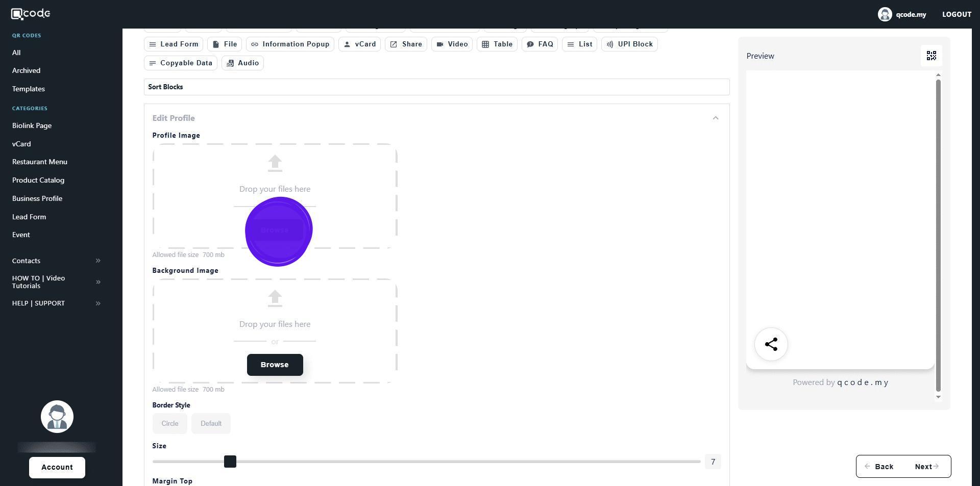Screen dimensions: 980x486
Task: Go Back to previous step
Action: click(x=879, y=467)
